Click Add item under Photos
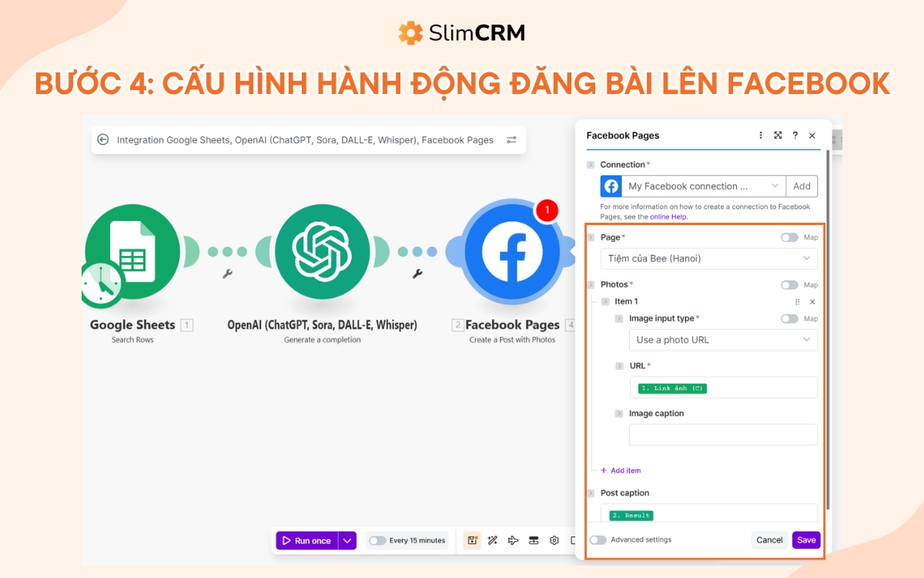 tap(620, 470)
